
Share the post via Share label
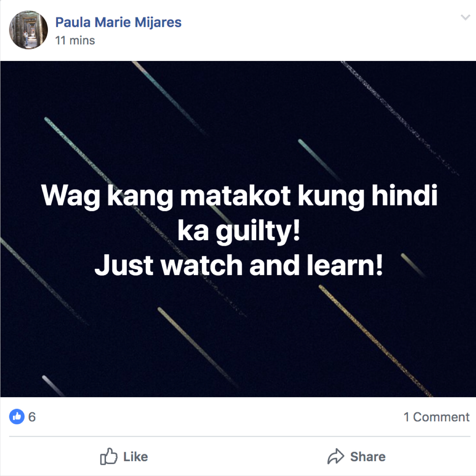click(368, 457)
